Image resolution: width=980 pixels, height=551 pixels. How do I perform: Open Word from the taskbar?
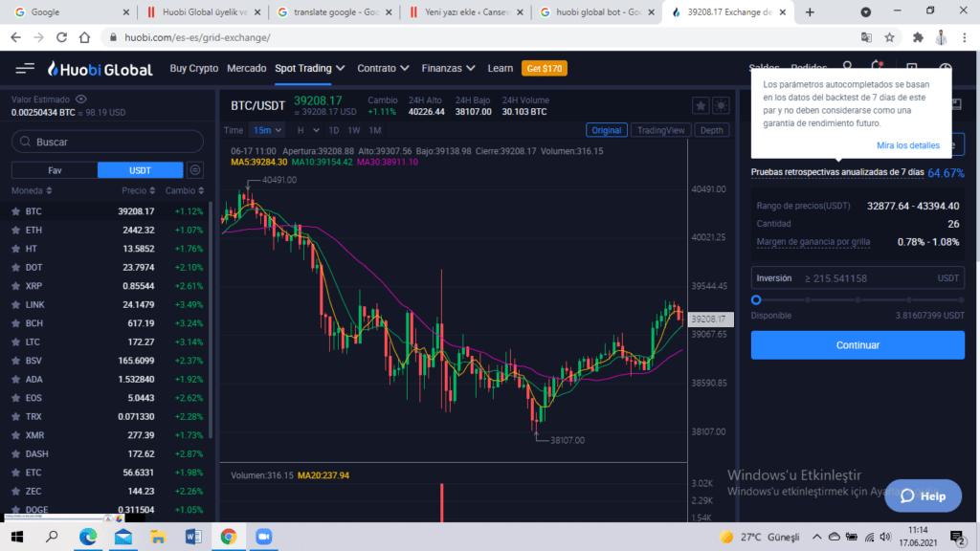click(193, 537)
